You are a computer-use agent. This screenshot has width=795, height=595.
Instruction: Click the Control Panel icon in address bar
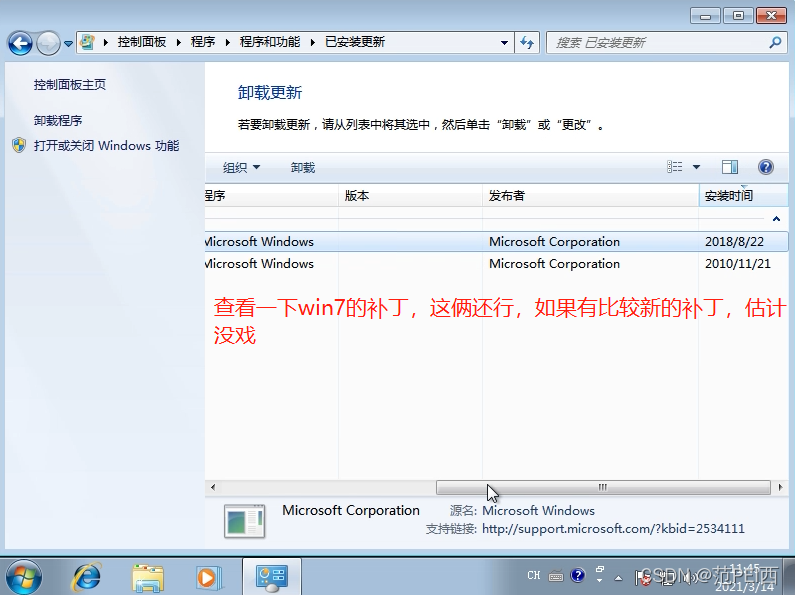click(x=87, y=42)
